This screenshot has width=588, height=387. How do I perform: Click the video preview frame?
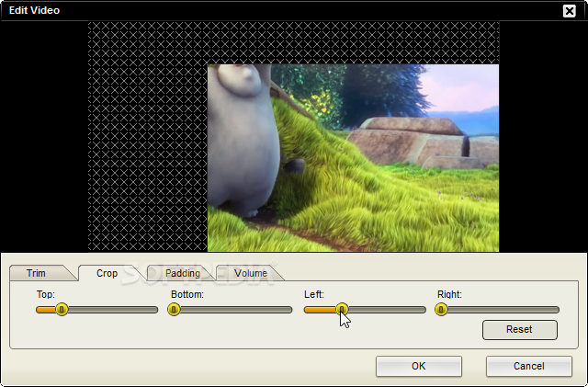coord(353,158)
